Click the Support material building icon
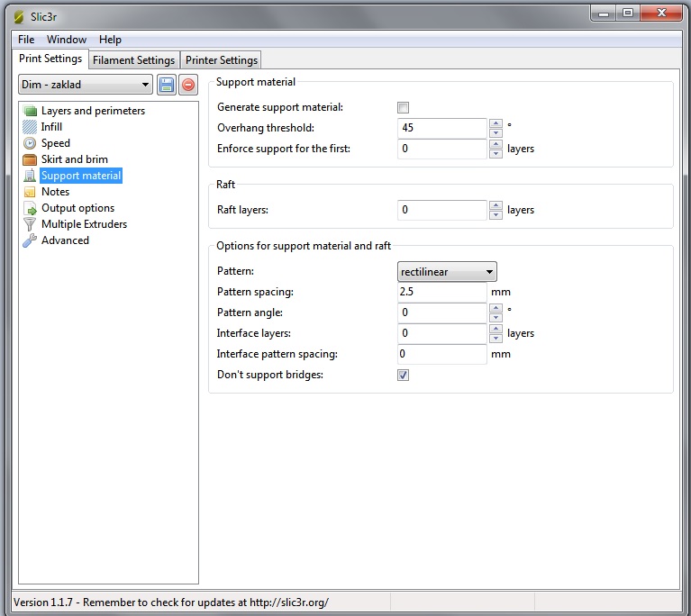691x616 pixels. pyautogui.click(x=30, y=176)
